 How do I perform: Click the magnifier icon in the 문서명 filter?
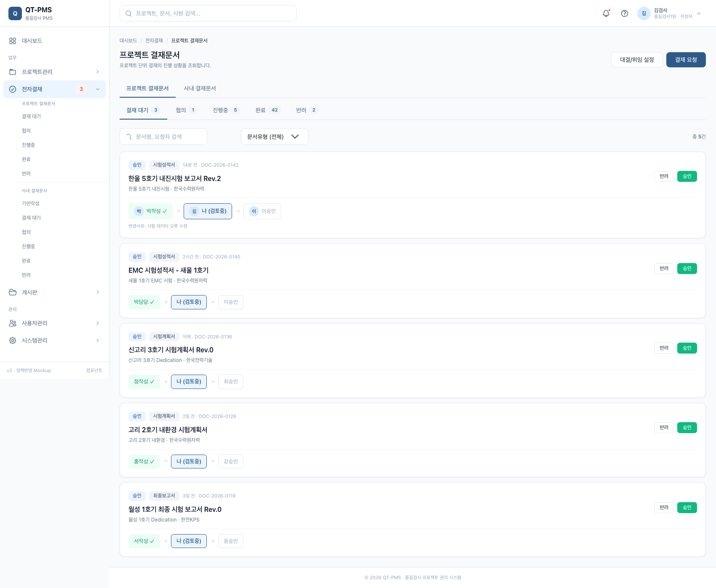129,137
